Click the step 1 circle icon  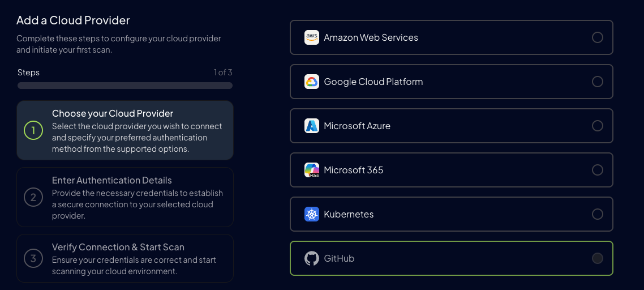(33, 131)
